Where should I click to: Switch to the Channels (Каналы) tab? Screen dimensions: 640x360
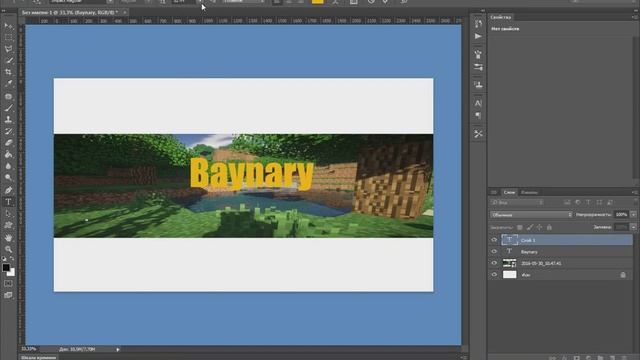pyautogui.click(x=529, y=192)
